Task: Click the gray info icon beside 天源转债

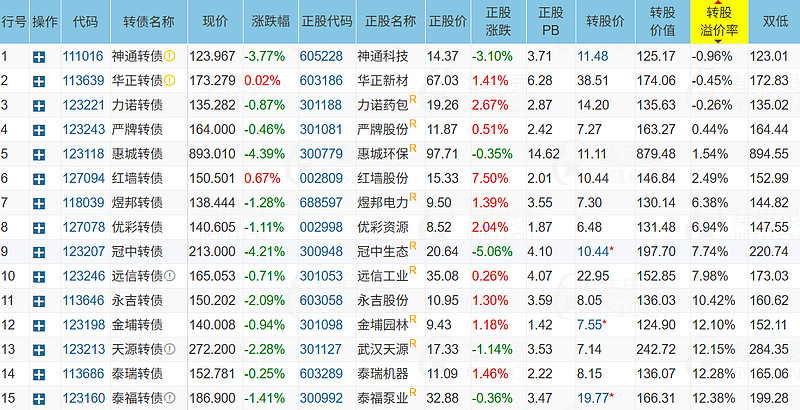Action: point(170,349)
